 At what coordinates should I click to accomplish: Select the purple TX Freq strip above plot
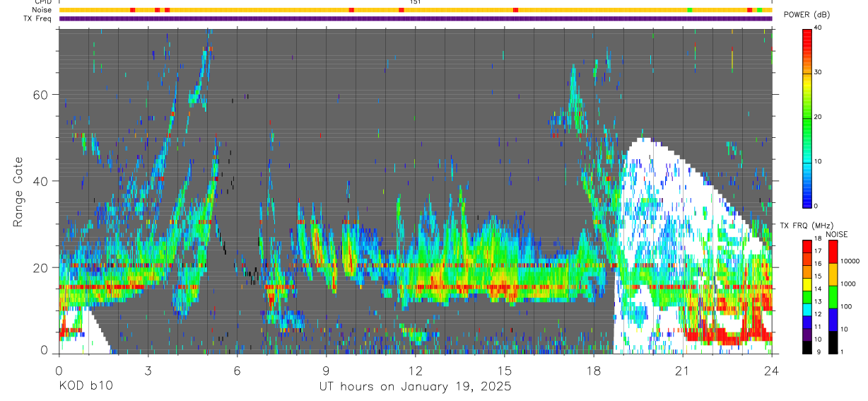(x=416, y=18)
